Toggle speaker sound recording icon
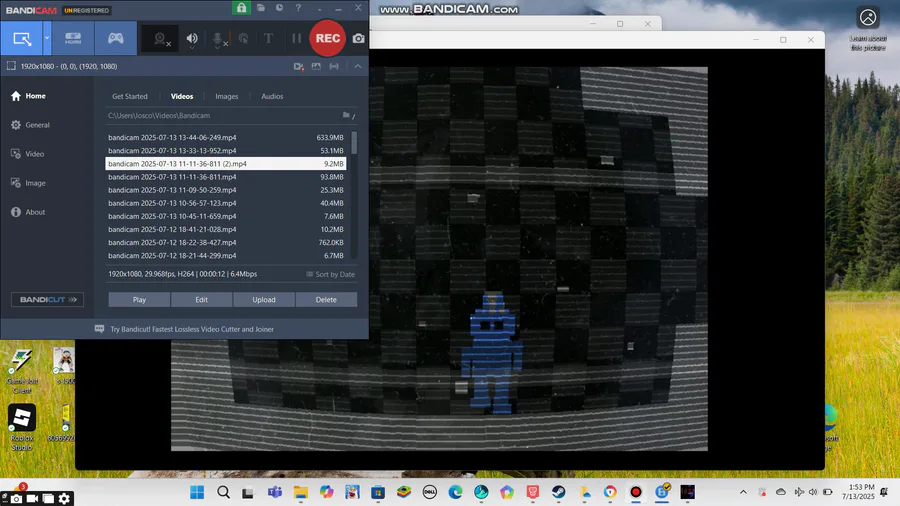The image size is (900, 506). (192, 38)
